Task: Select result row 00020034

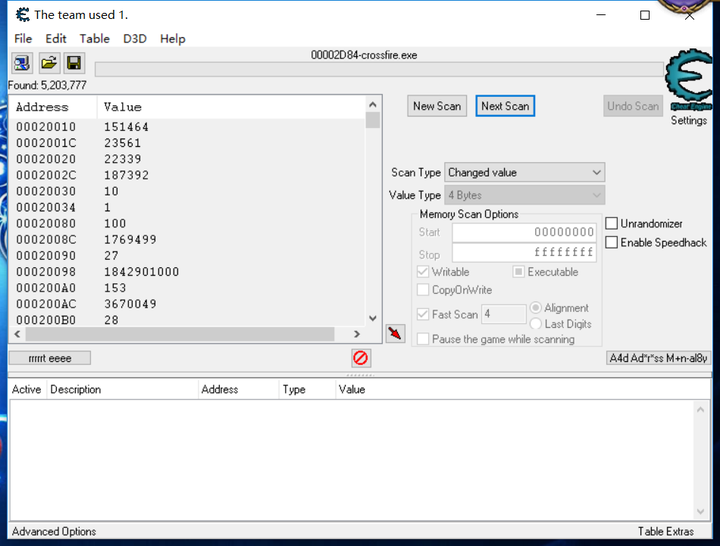Action: coord(187,208)
